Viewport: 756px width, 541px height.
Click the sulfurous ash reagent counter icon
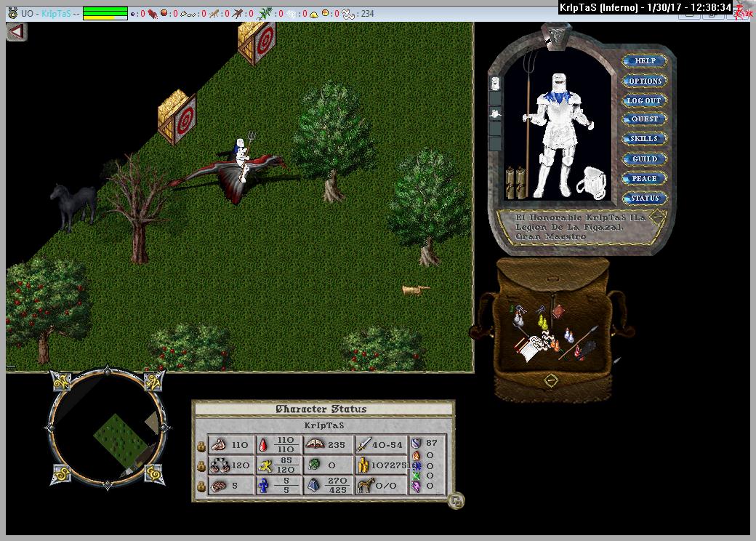click(313, 15)
